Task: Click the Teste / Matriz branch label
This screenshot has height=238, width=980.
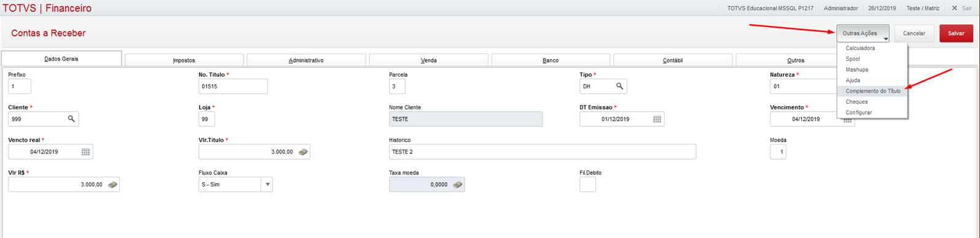Action: pos(923,9)
